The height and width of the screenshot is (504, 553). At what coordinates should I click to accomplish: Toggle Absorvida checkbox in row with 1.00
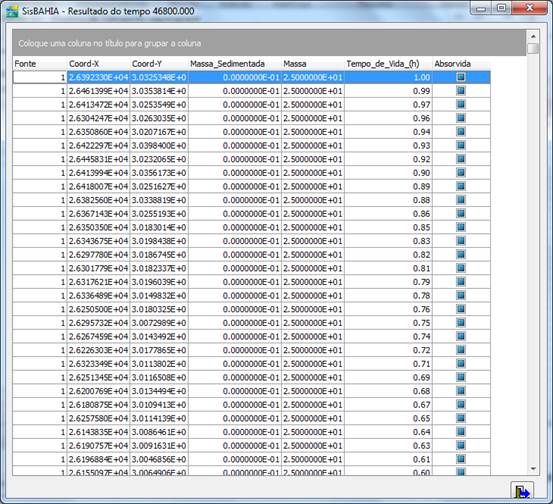pos(461,77)
